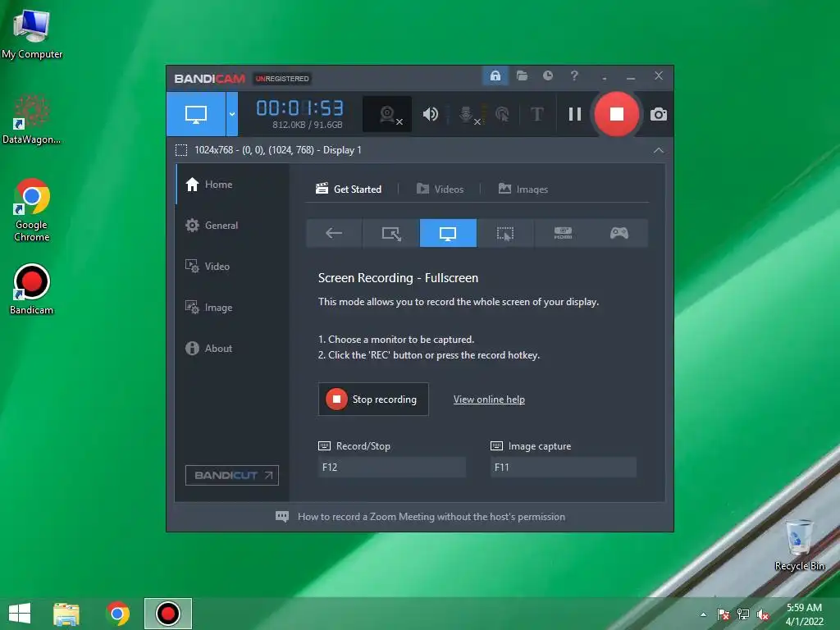Click the back arrow mode button
This screenshot has width=840, height=630.
point(334,233)
